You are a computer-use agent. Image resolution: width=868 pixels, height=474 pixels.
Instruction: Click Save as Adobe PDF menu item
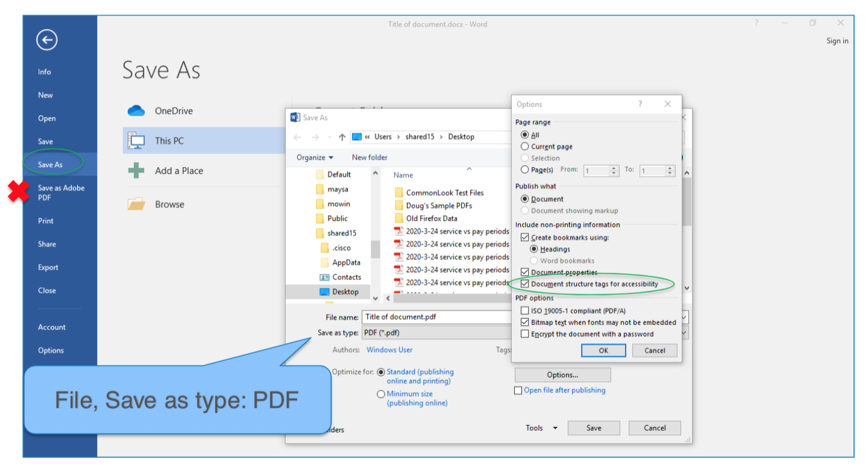tap(61, 193)
